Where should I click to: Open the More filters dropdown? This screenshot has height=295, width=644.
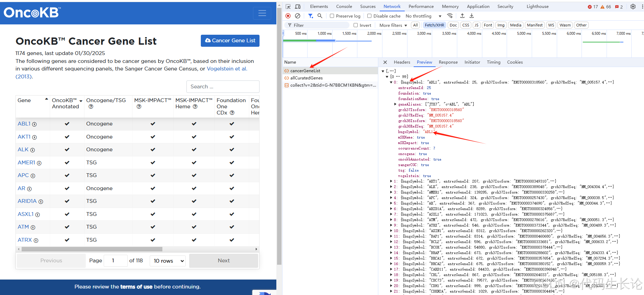pos(393,25)
